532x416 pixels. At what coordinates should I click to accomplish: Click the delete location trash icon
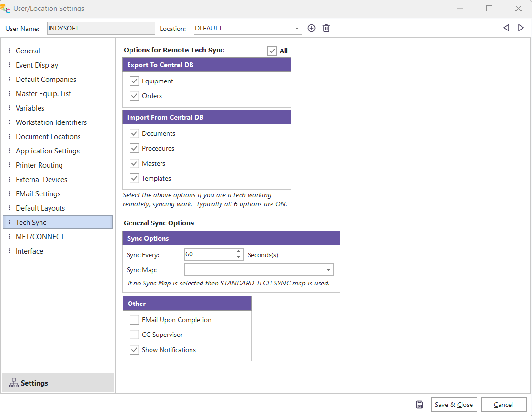(x=326, y=28)
